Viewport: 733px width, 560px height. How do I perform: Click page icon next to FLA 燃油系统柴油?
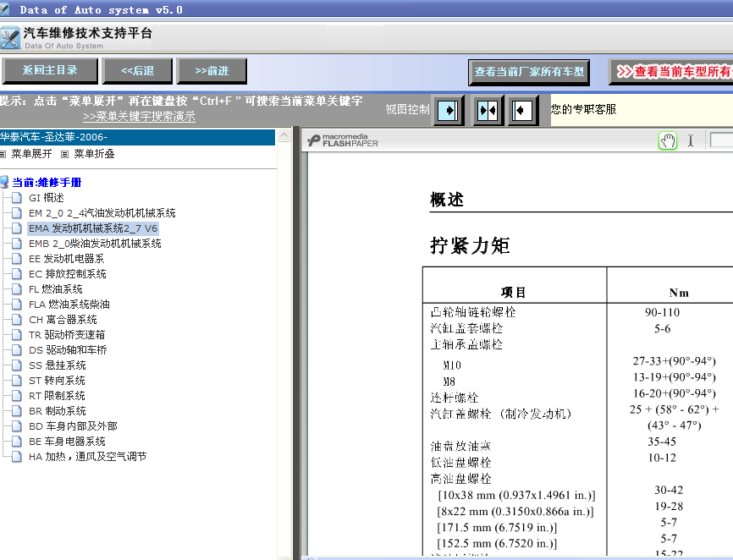pyautogui.click(x=16, y=305)
